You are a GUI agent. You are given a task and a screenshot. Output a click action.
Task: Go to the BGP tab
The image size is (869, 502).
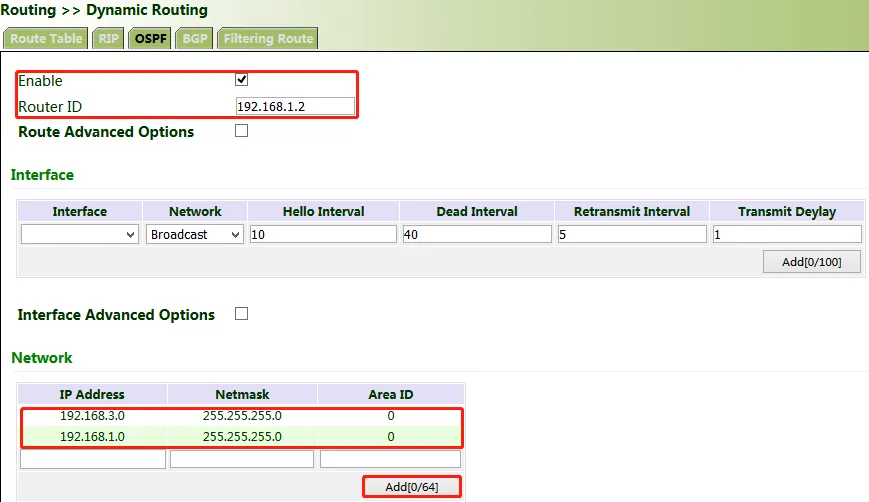pyautogui.click(x=195, y=38)
